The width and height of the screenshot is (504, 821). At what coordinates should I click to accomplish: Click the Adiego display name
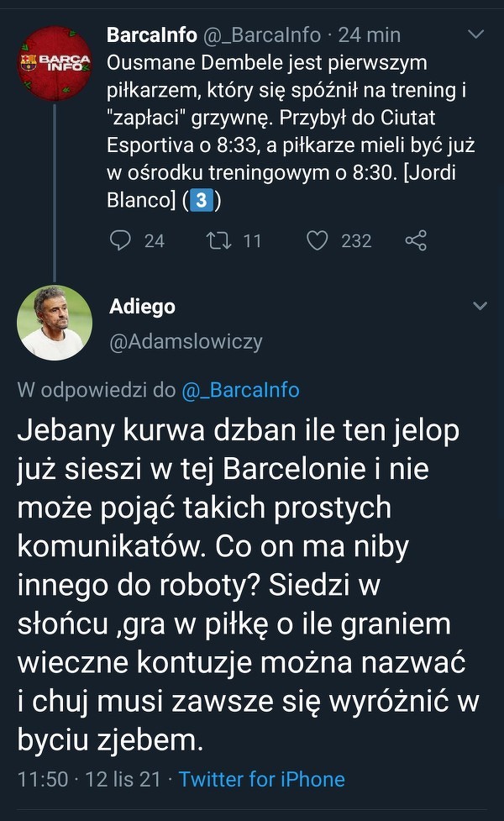coord(142,307)
